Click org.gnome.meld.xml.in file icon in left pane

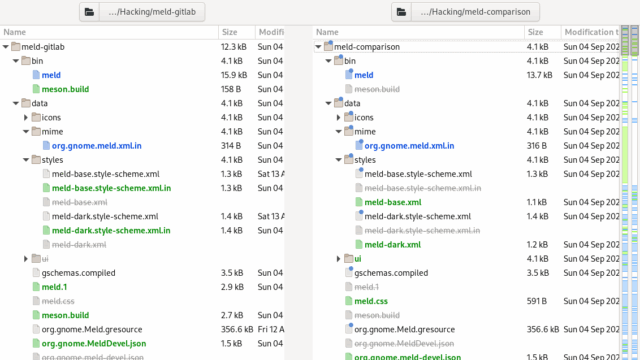[x=46, y=145]
